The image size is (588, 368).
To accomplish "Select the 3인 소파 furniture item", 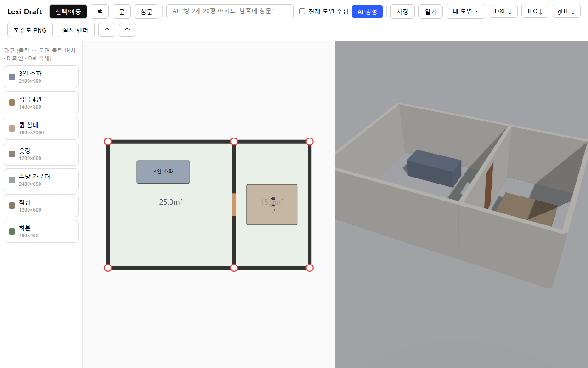I will pos(41,77).
